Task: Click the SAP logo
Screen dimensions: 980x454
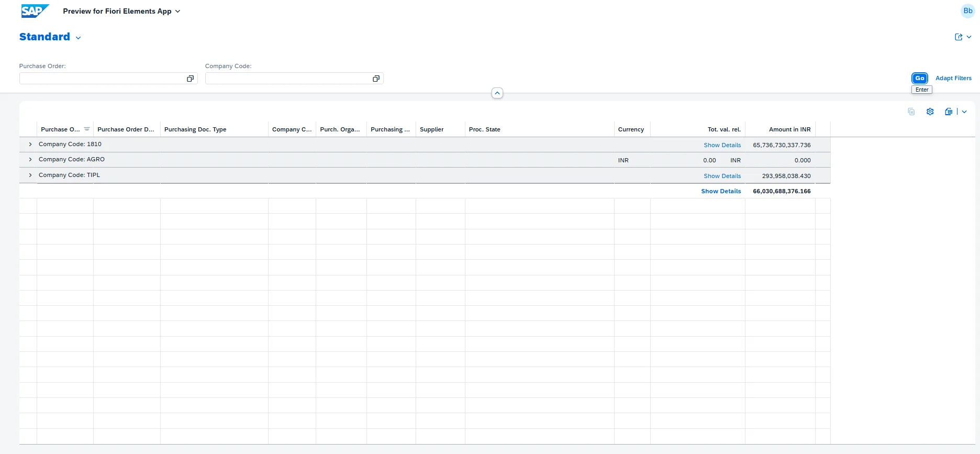Action: (x=35, y=11)
